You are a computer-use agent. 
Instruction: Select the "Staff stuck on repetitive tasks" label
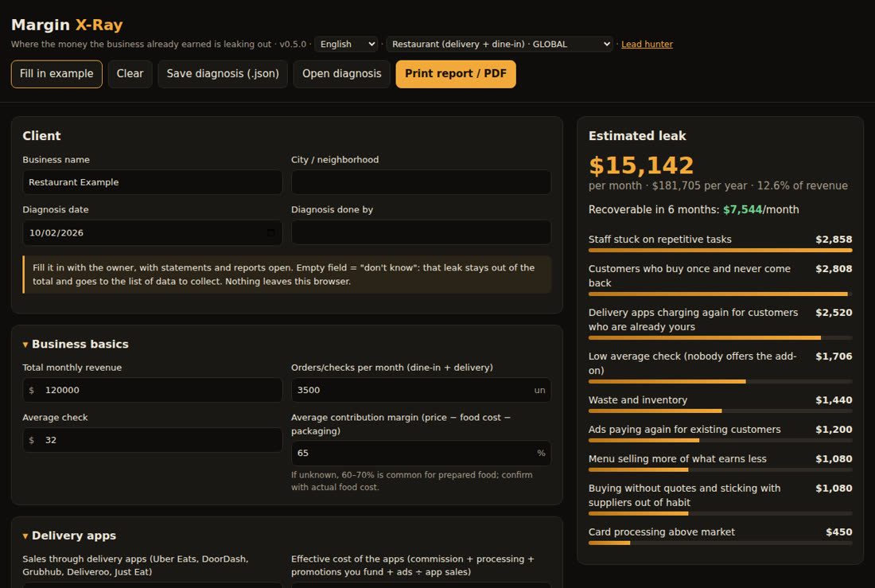(x=659, y=239)
